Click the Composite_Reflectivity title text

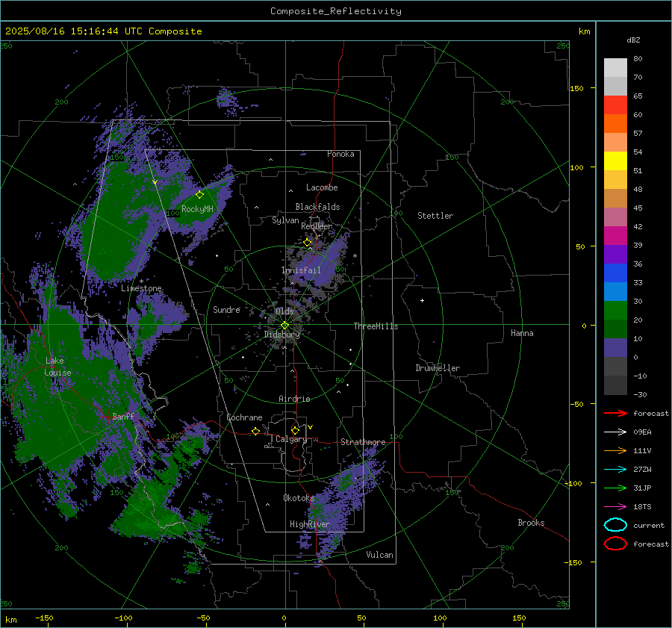click(336, 11)
